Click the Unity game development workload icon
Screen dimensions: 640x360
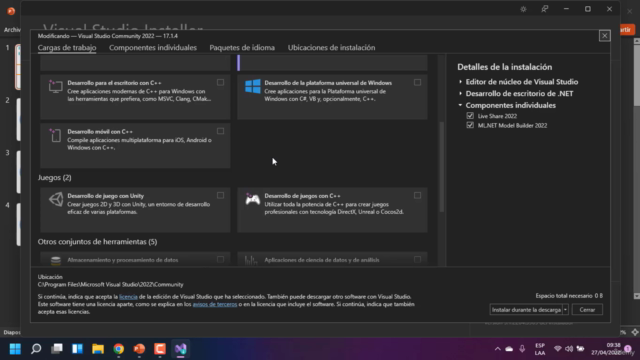(56, 199)
